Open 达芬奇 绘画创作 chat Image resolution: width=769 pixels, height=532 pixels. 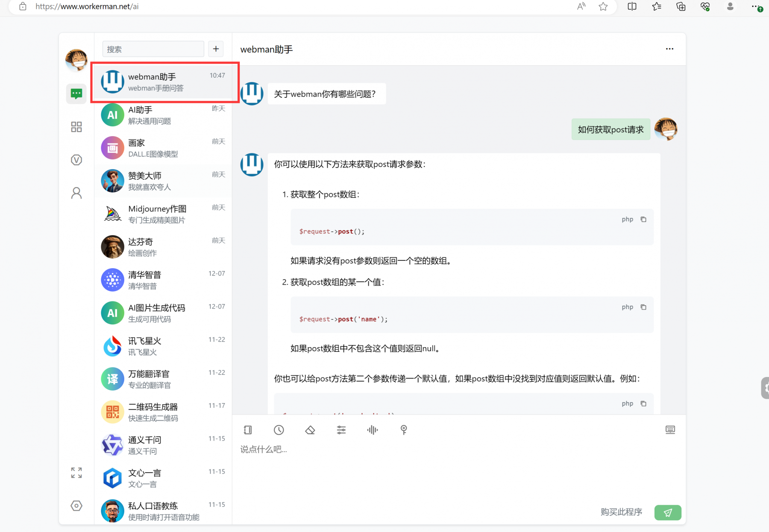tap(163, 247)
